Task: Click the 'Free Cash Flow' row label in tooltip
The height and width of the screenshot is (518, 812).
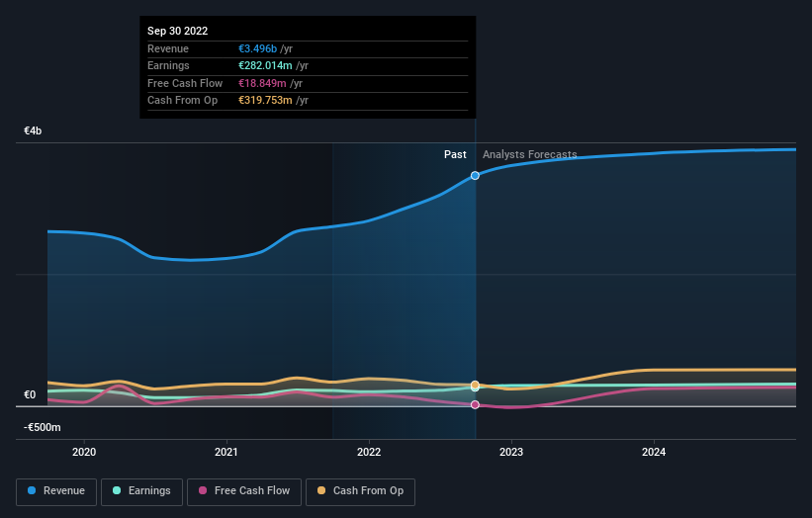Action: click(185, 83)
